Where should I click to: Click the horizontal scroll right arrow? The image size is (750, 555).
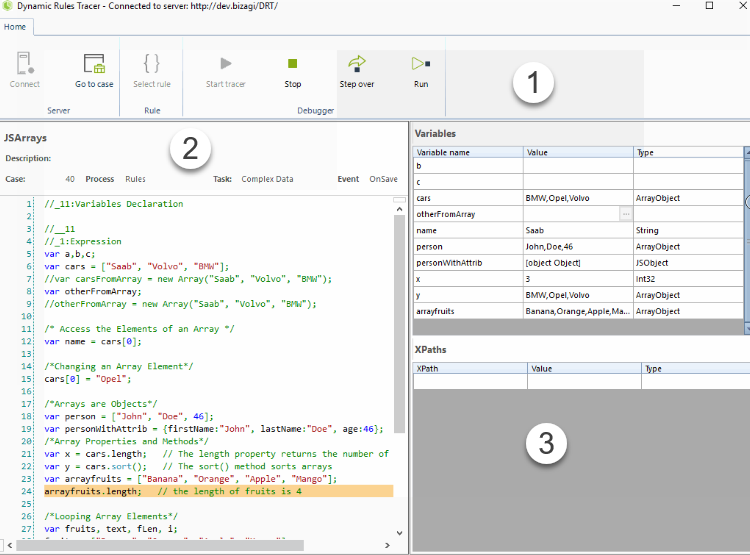(x=387, y=545)
